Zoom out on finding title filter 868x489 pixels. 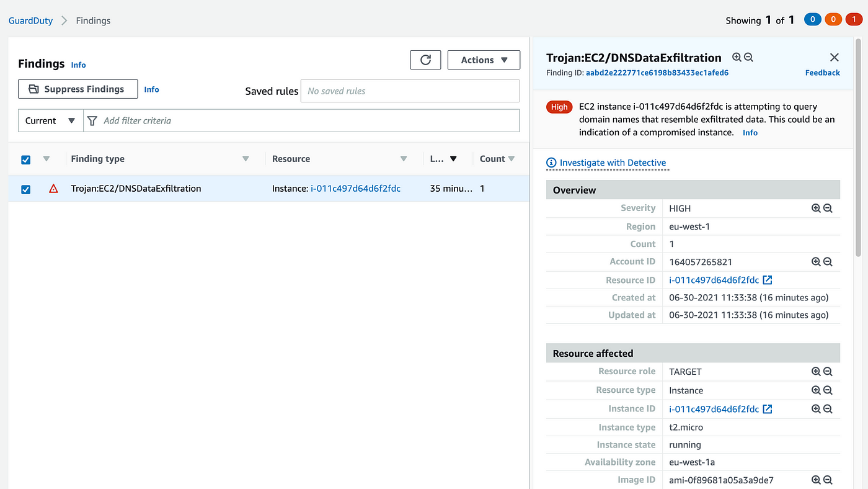tap(748, 57)
